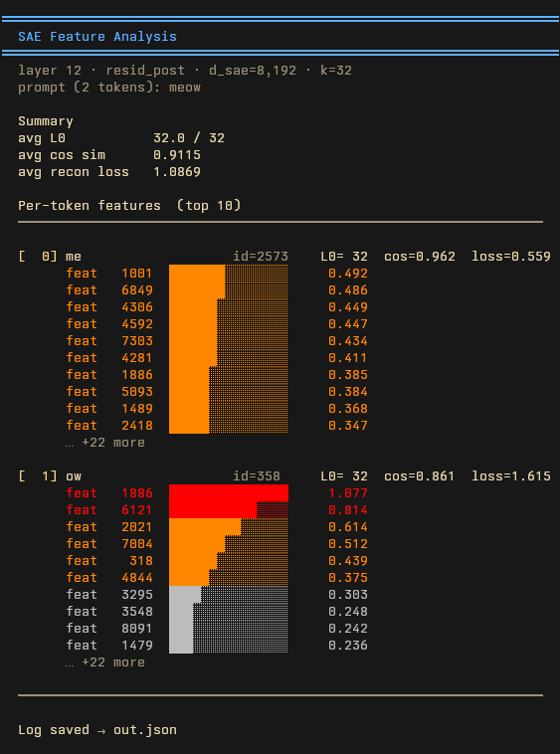The width and height of the screenshot is (560, 754).
Task: Click the token header "[ 1] ow"
Action: [50, 476]
